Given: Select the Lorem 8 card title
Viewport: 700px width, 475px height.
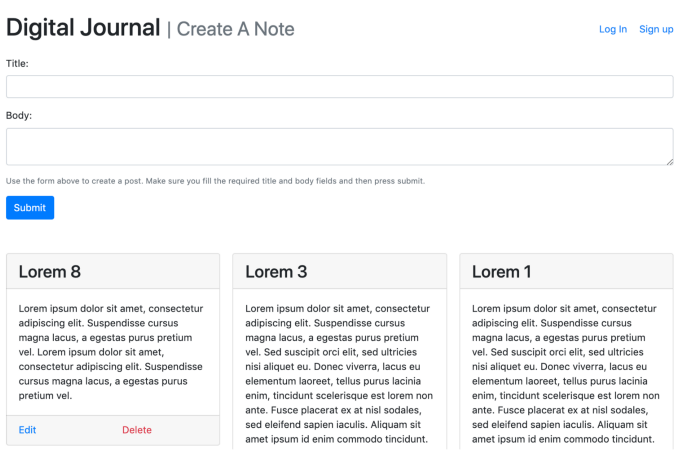Looking at the screenshot, I should point(50,271).
